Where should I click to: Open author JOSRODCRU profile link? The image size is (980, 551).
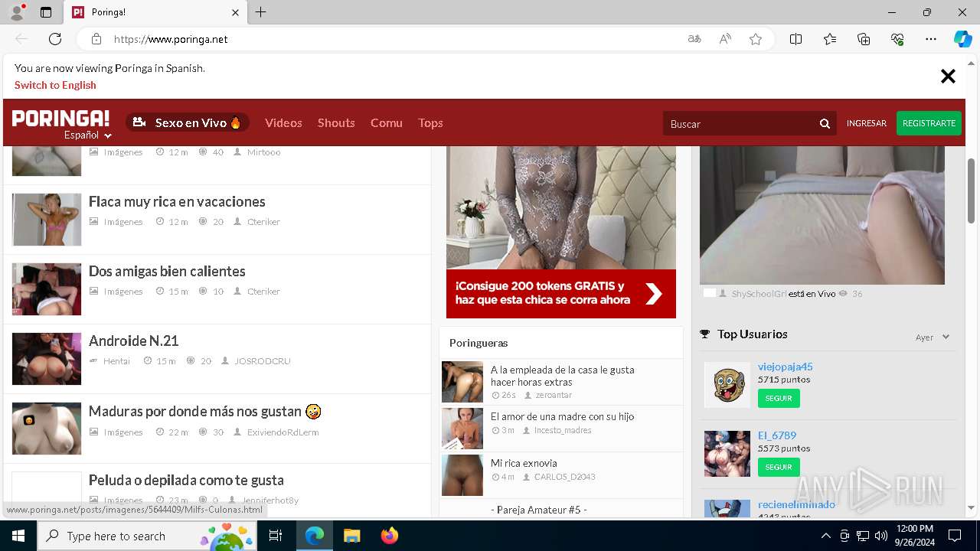click(262, 361)
